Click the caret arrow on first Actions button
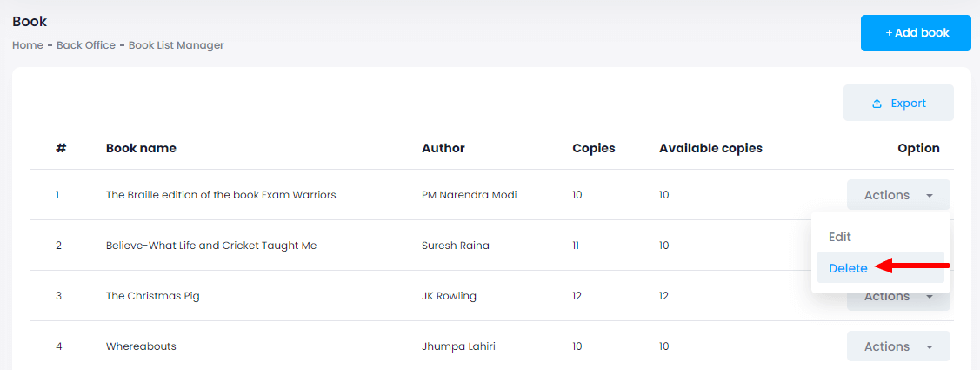 pyautogui.click(x=929, y=196)
